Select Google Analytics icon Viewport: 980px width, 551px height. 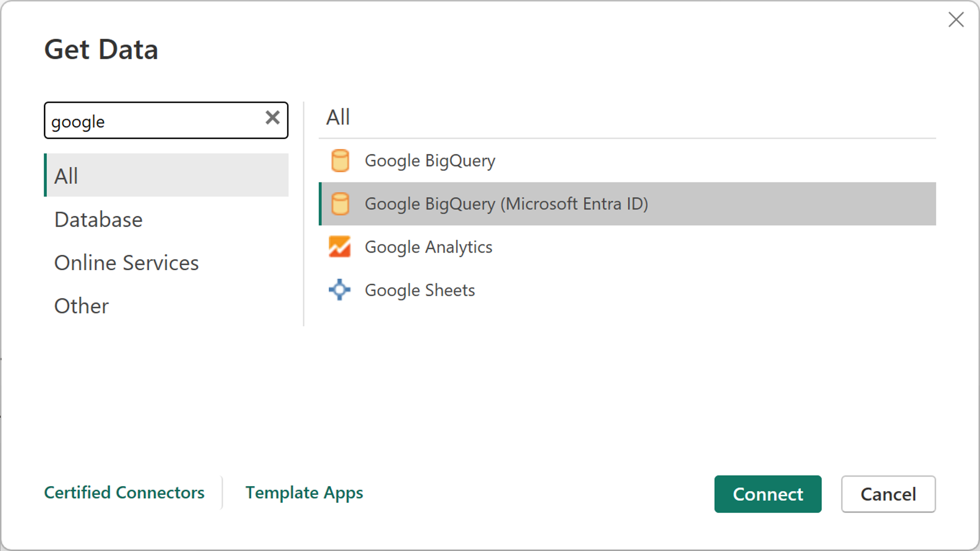(x=339, y=247)
